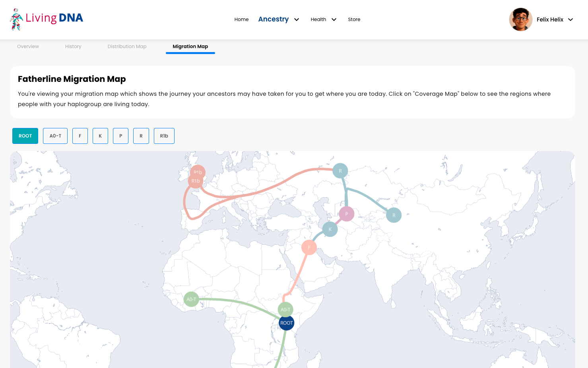Click the pink P marker on the map
588x368 pixels.
347,214
